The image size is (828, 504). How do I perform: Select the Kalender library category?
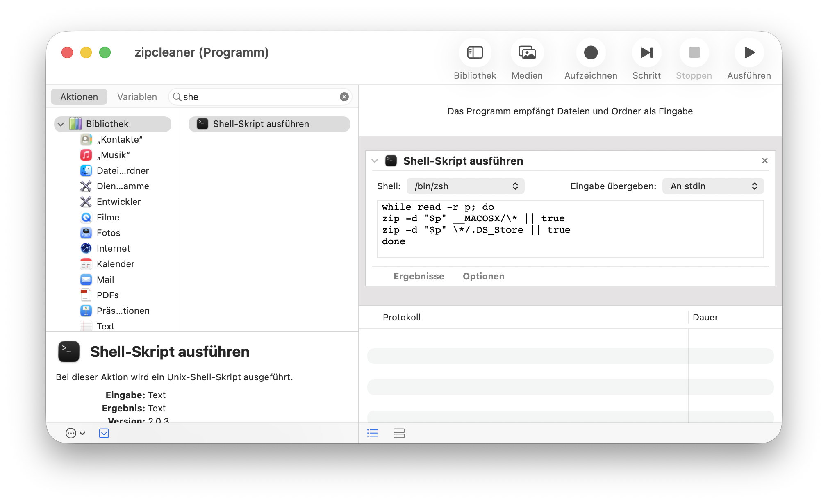[x=115, y=264]
